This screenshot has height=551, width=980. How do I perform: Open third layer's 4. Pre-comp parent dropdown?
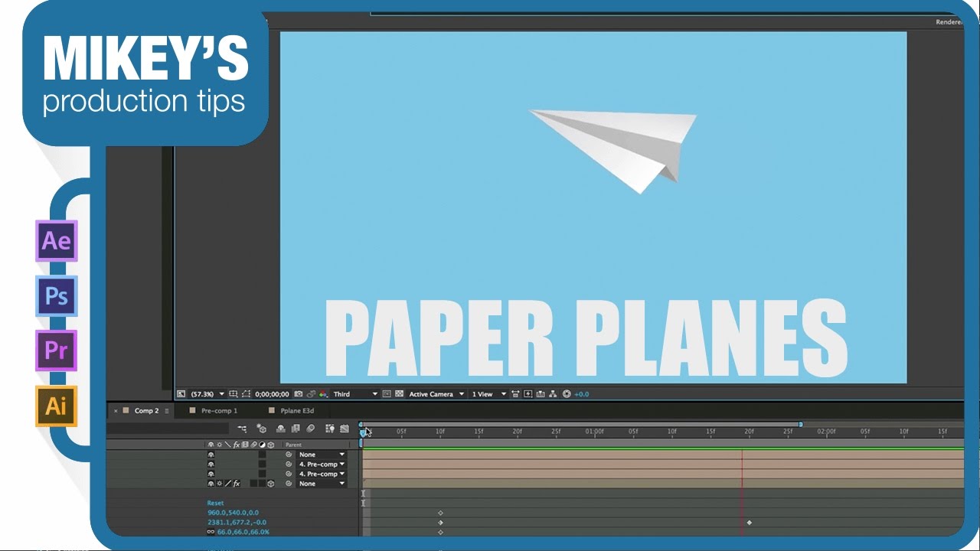(322, 474)
